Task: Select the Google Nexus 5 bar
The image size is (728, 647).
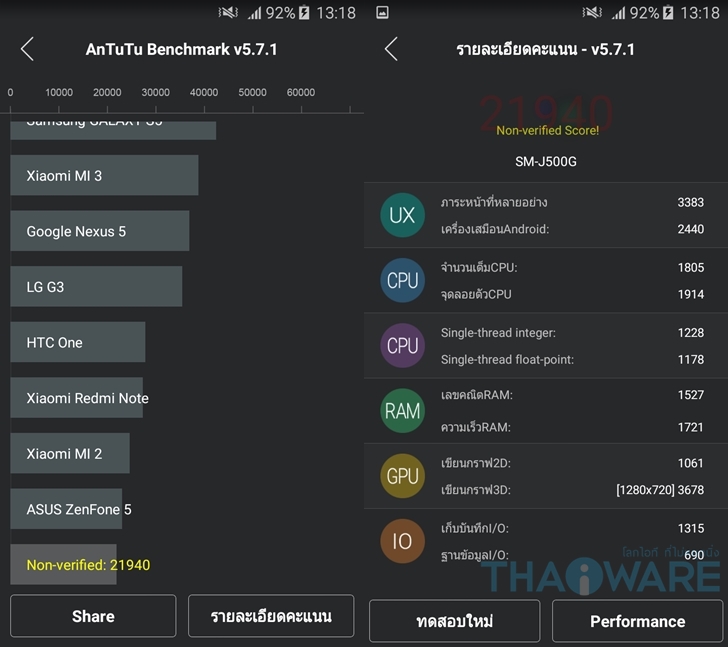Action: coord(100,231)
